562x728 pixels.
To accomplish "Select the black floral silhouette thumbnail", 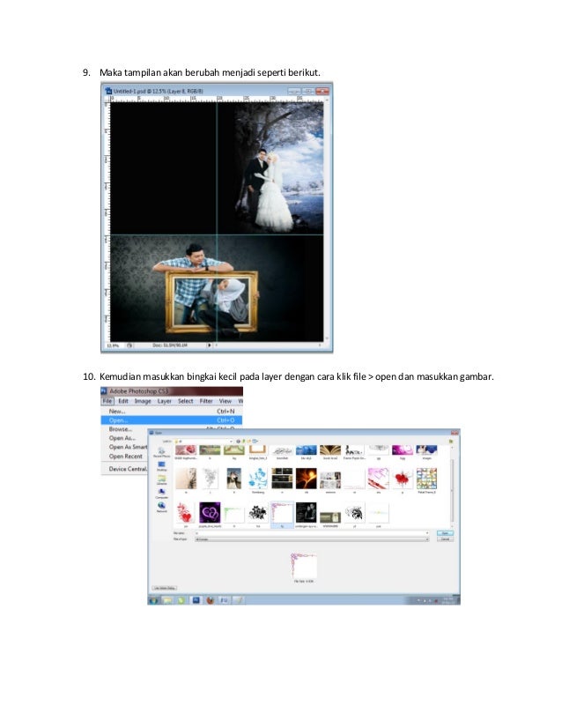I will (258, 513).
